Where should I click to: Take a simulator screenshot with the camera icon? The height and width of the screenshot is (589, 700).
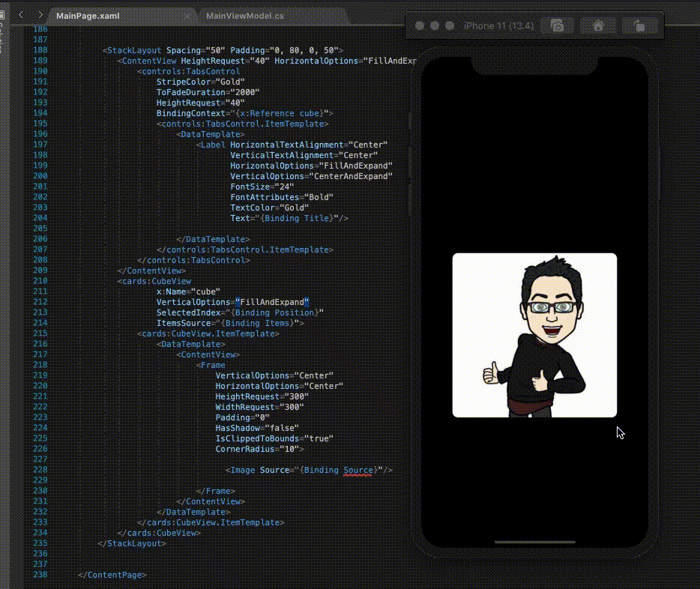pos(557,25)
